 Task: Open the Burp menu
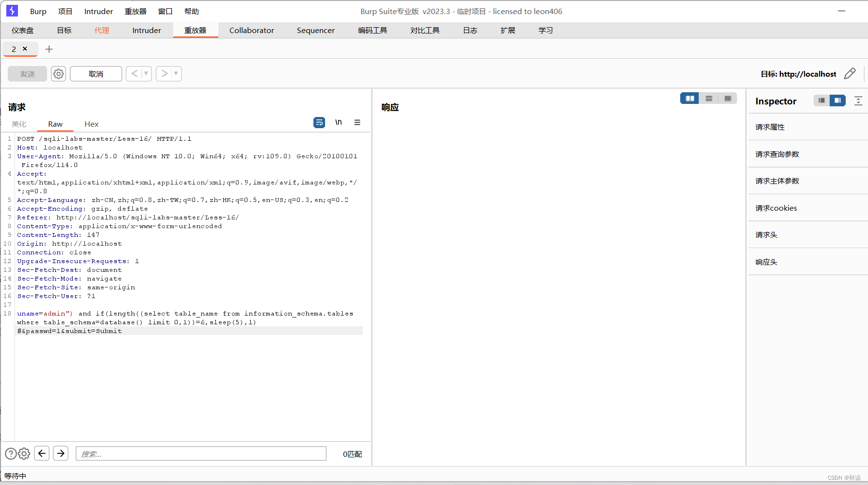click(x=38, y=11)
